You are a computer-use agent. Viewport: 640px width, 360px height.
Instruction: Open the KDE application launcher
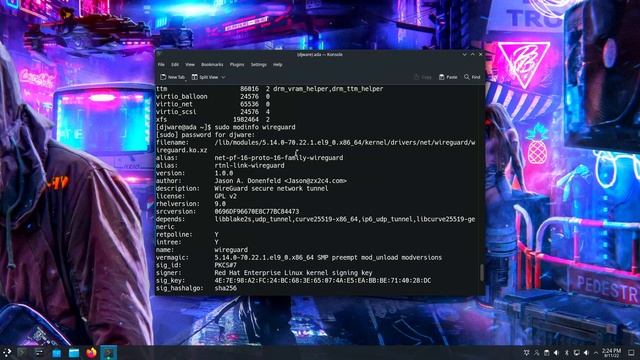point(7,353)
